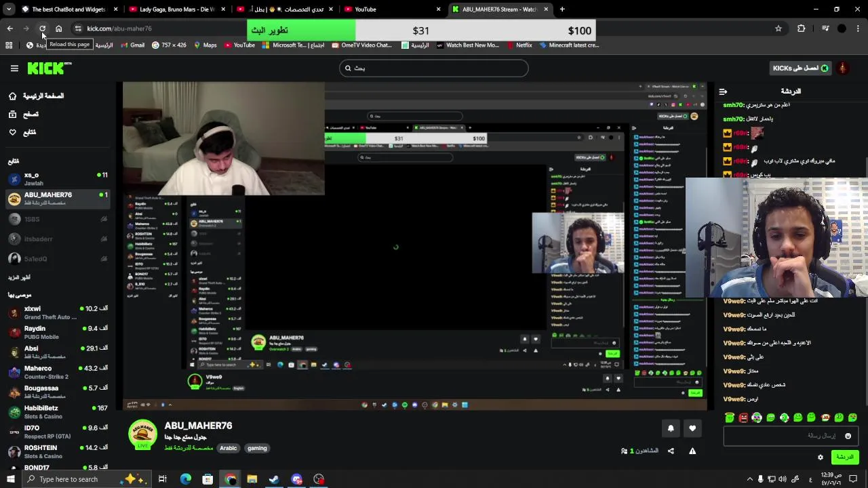The height and width of the screenshot is (488, 868).
Task: Report the stream with the warning icon
Action: pos(692,451)
